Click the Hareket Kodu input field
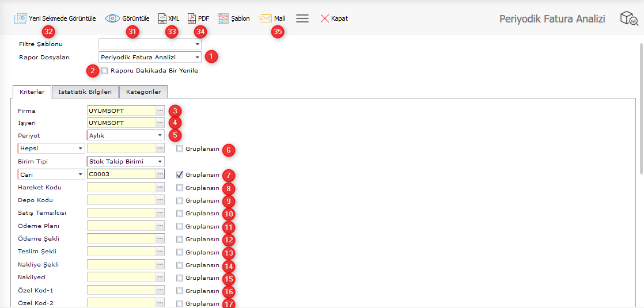The image size is (644, 308). 121,188
